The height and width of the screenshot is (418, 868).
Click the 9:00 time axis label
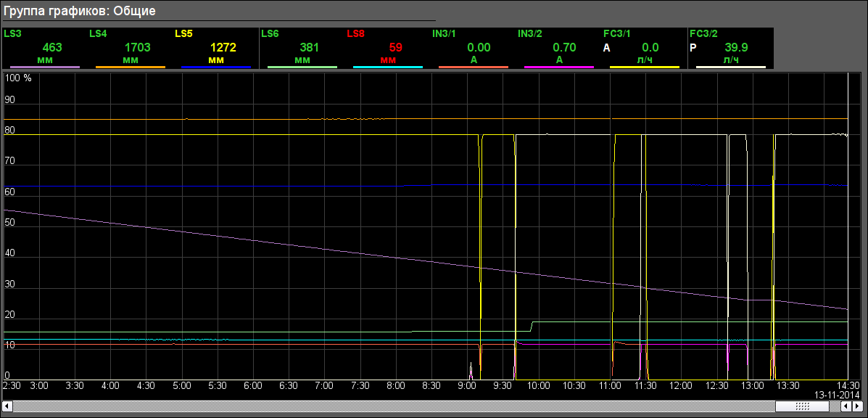pyautogui.click(x=467, y=385)
